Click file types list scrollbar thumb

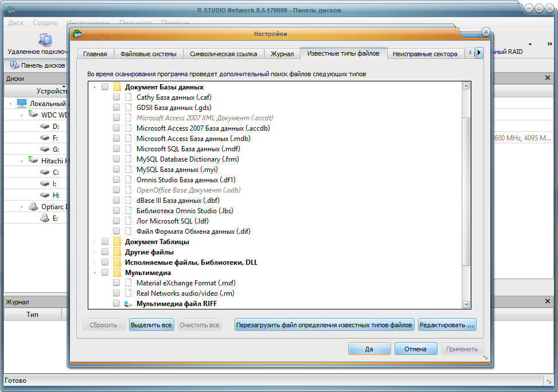point(466,191)
